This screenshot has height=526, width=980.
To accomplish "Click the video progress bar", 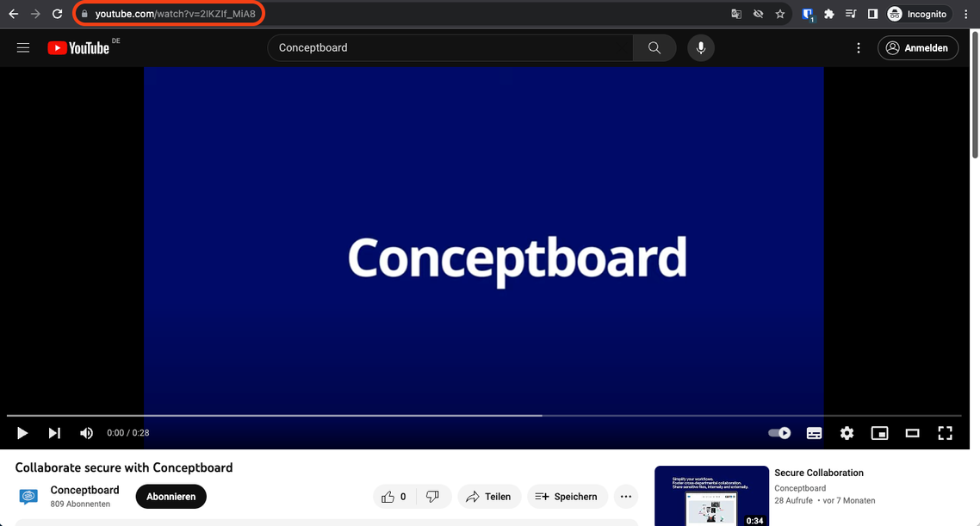I will (484, 416).
